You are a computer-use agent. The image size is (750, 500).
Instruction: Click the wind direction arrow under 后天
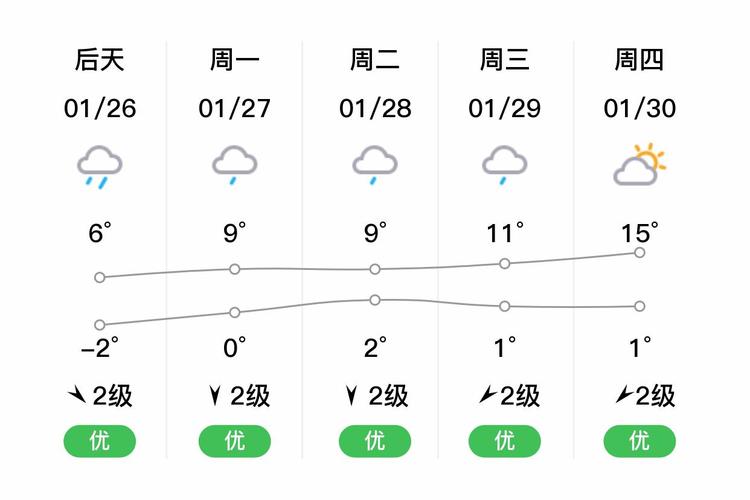(76, 397)
